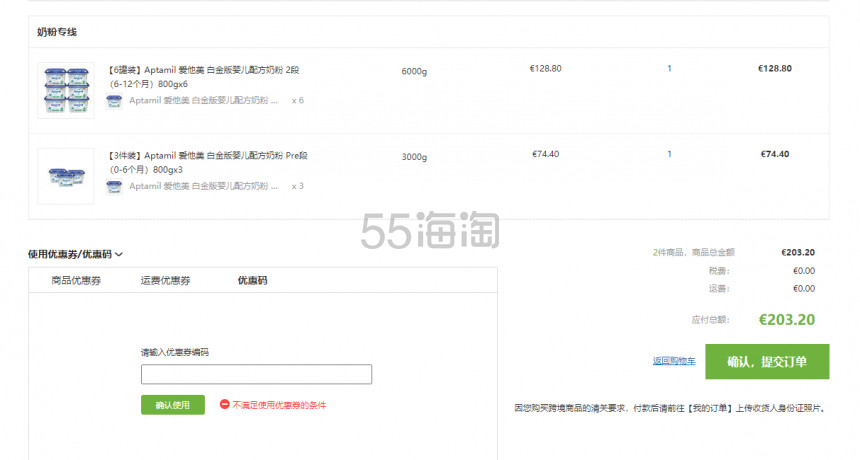Click the unit price €74.40
The height and width of the screenshot is (460, 860).
545,154
